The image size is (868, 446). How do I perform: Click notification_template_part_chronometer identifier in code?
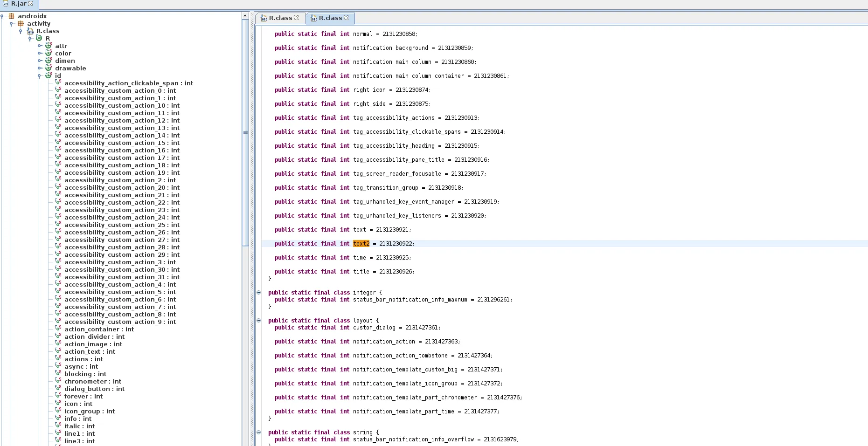click(415, 397)
